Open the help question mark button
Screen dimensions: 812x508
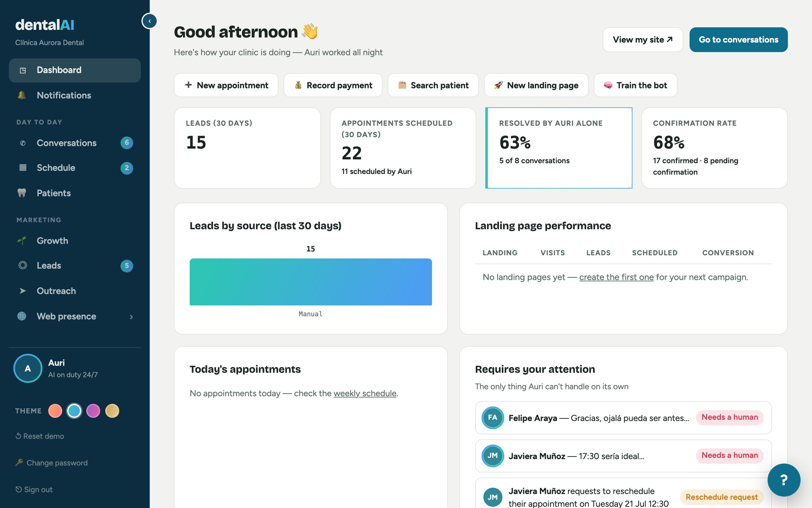click(783, 480)
